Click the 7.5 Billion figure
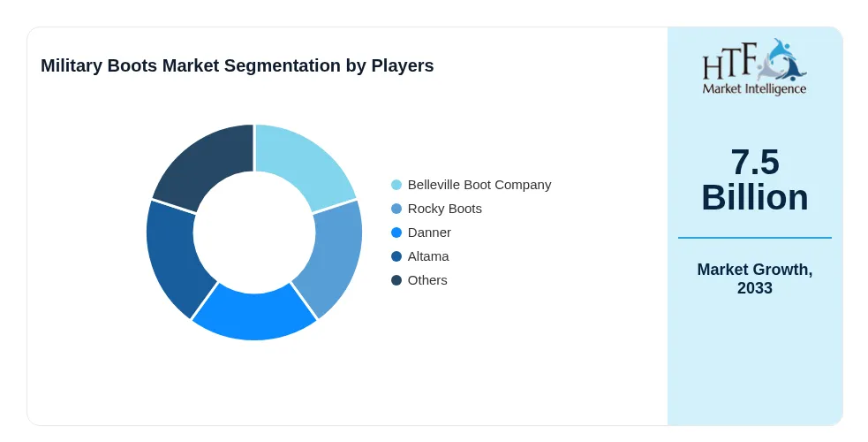The width and height of the screenshot is (868, 442). pyautogui.click(x=754, y=179)
